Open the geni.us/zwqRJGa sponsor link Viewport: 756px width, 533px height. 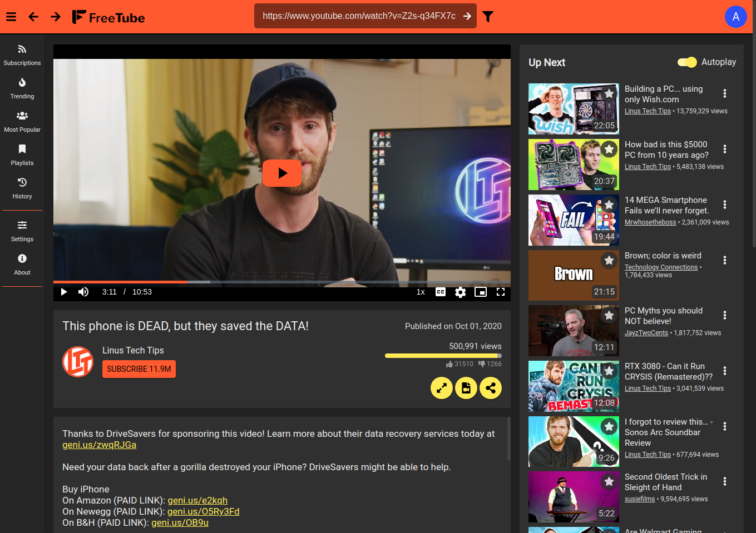coord(99,445)
